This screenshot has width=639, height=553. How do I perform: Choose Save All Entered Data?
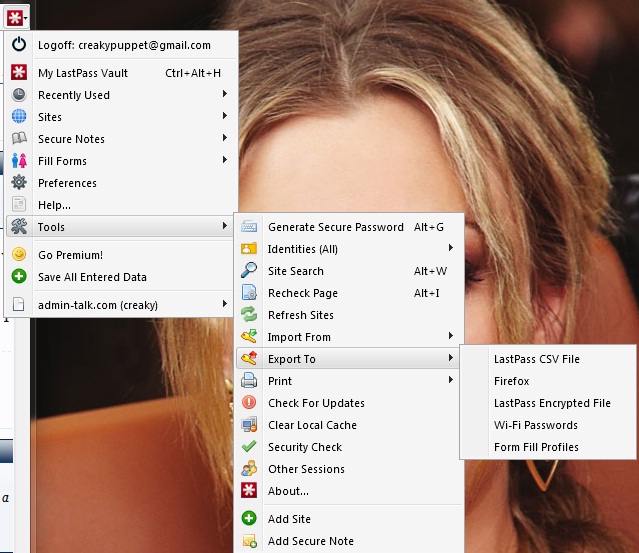[x=121, y=277]
